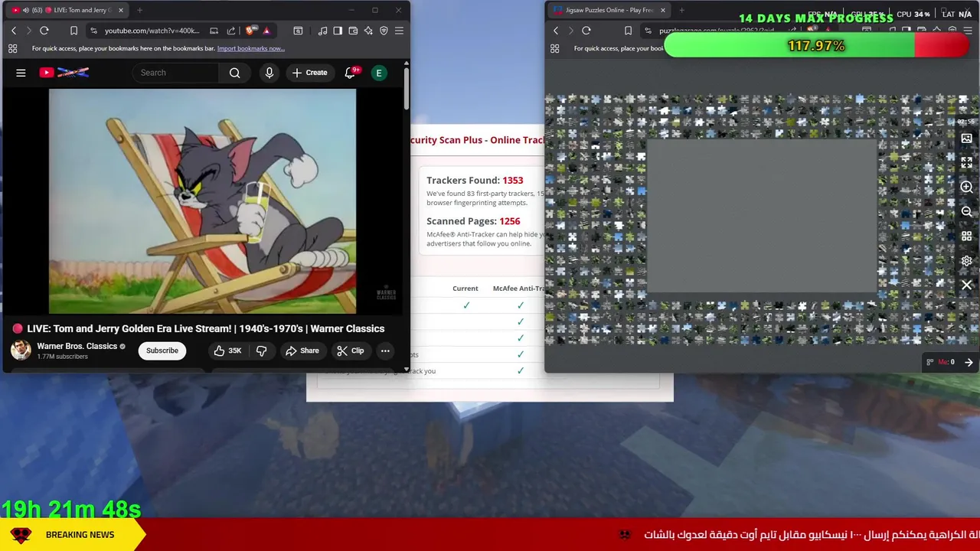980x551 pixels.
Task: Click the gray puzzle assembly board
Action: tap(762, 217)
